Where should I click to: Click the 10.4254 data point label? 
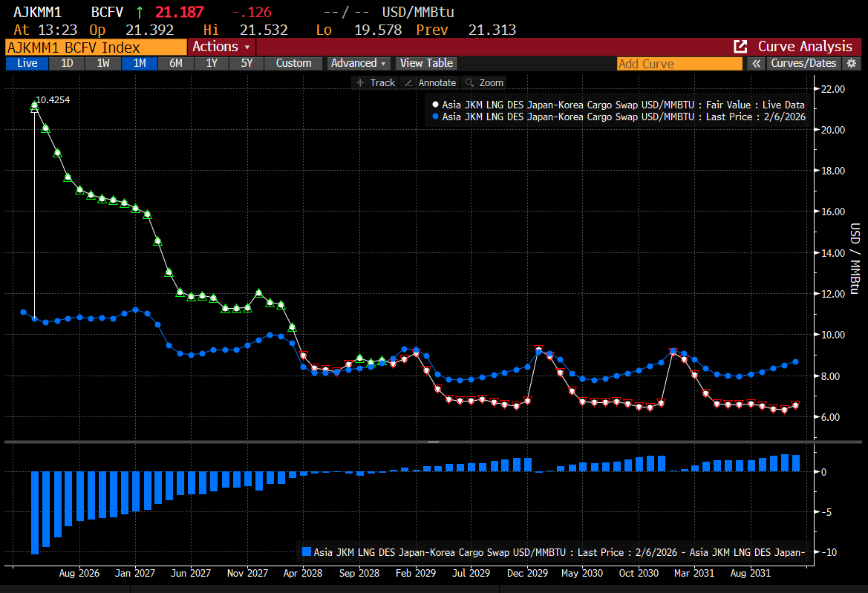click(x=53, y=99)
